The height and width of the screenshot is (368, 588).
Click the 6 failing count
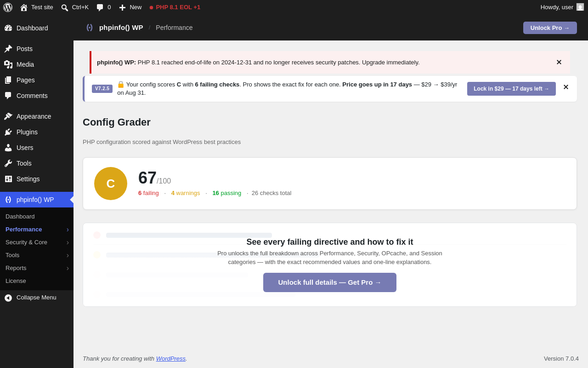148,193
